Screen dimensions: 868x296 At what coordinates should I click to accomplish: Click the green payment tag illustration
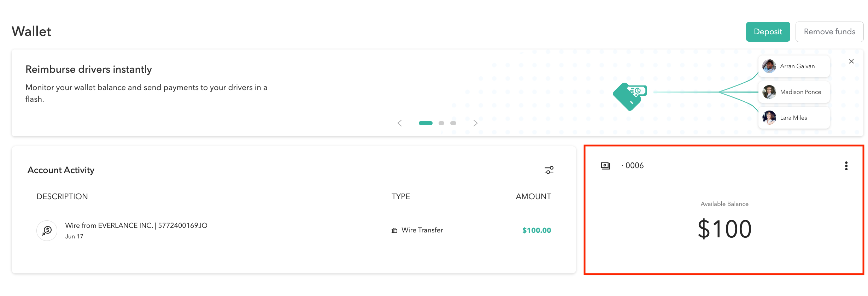tap(630, 96)
